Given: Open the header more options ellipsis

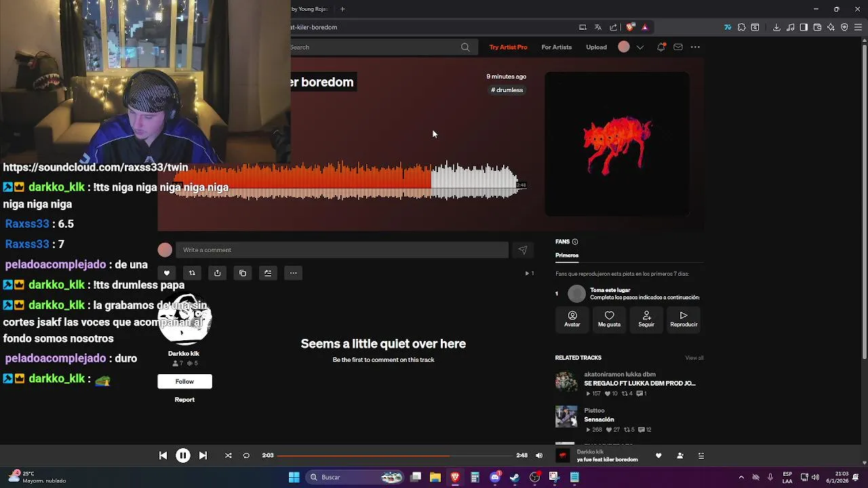Looking at the screenshot, I should pyautogui.click(x=695, y=47).
